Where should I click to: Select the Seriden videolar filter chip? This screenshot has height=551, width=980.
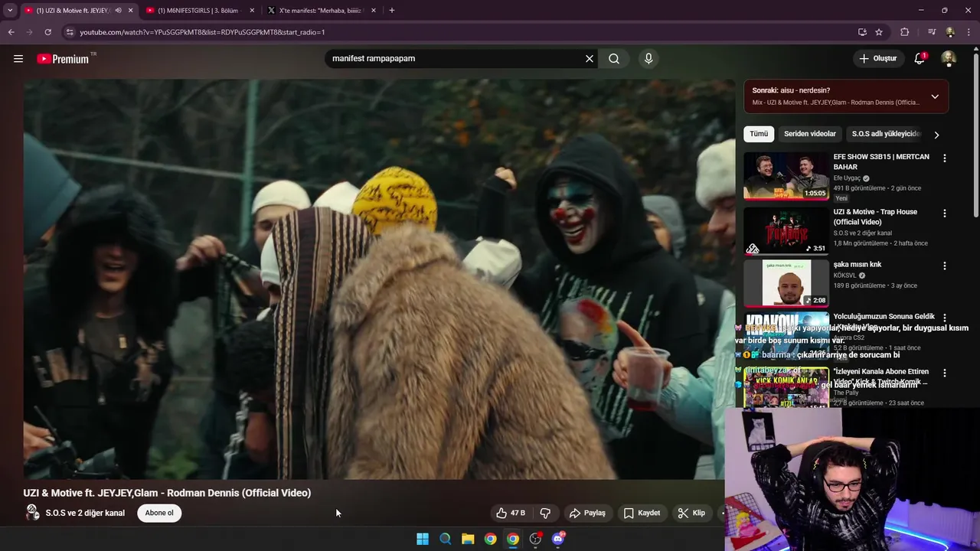pyautogui.click(x=810, y=134)
